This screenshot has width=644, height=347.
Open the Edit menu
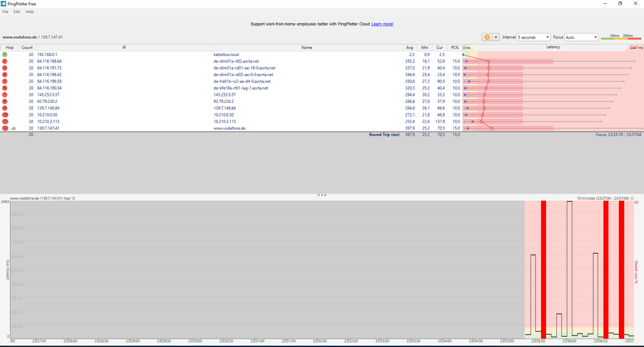(x=16, y=12)
